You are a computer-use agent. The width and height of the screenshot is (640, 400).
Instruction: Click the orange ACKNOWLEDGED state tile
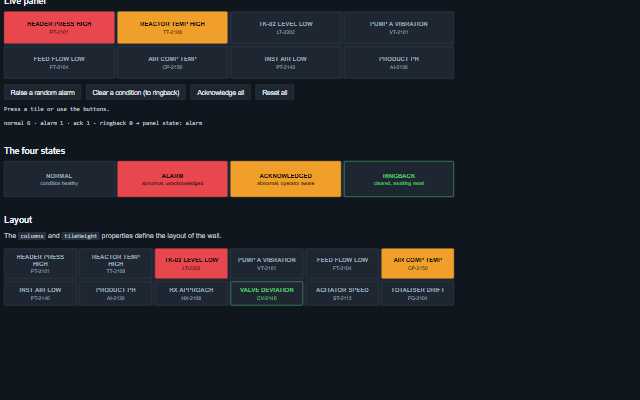click(x=286, y=179)
